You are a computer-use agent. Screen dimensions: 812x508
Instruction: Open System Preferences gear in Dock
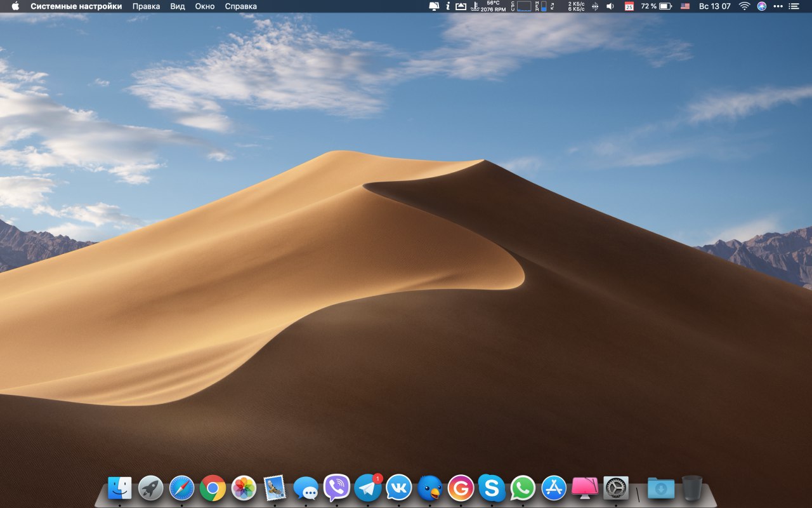click(x=616, y=488)
